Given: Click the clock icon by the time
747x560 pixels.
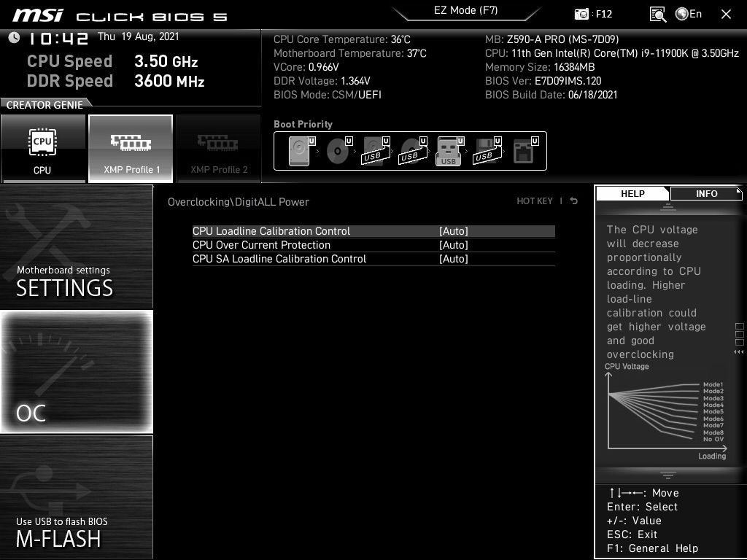Looking at the screenshot, I should pos(15,37).
